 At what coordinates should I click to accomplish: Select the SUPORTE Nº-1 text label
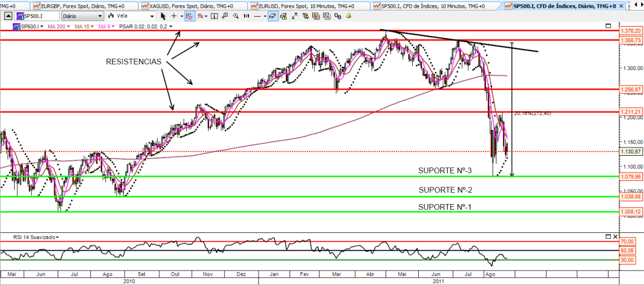(x=445, y=207)
